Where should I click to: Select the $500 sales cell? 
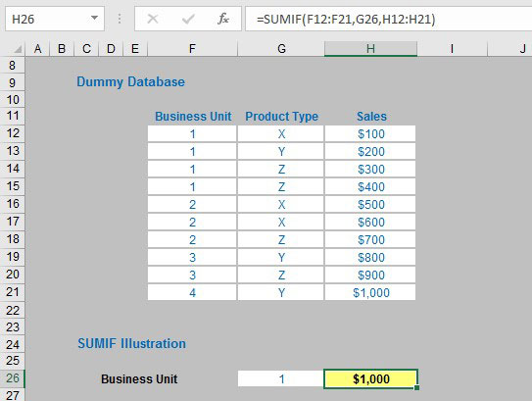(x=370, y=204)
